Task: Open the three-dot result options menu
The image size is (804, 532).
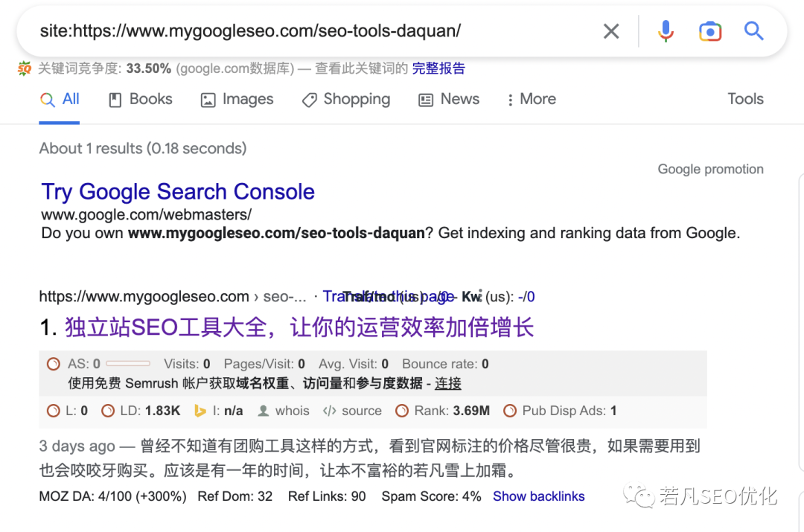Action: click(x=480, y=295)
